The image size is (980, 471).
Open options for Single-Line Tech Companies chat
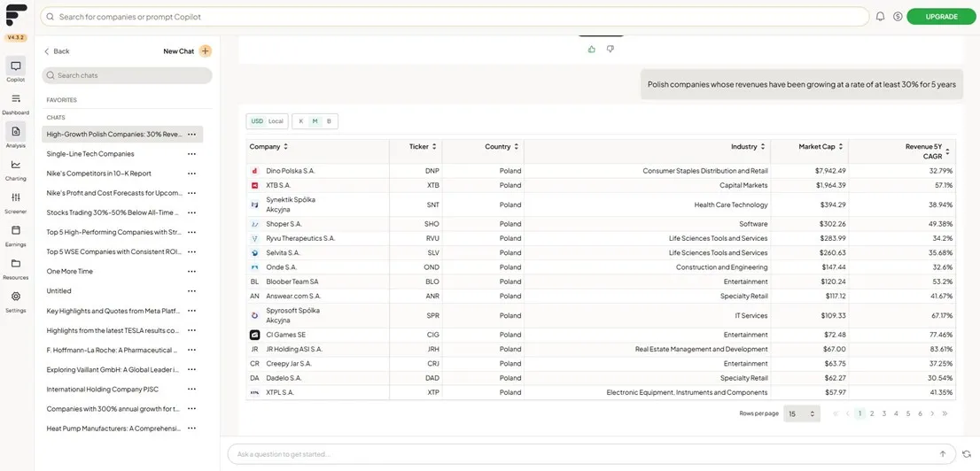click(191, 154)
